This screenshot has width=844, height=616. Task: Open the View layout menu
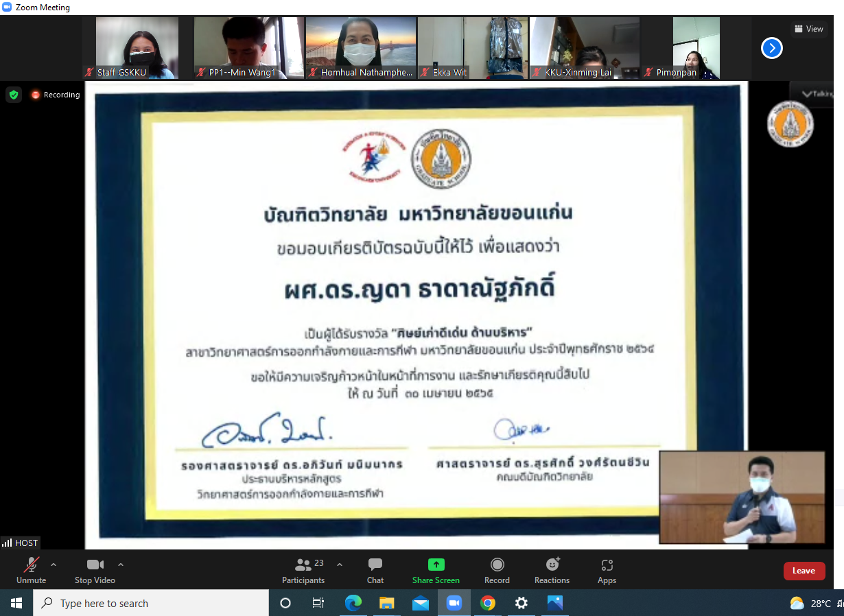pos(808,29)
